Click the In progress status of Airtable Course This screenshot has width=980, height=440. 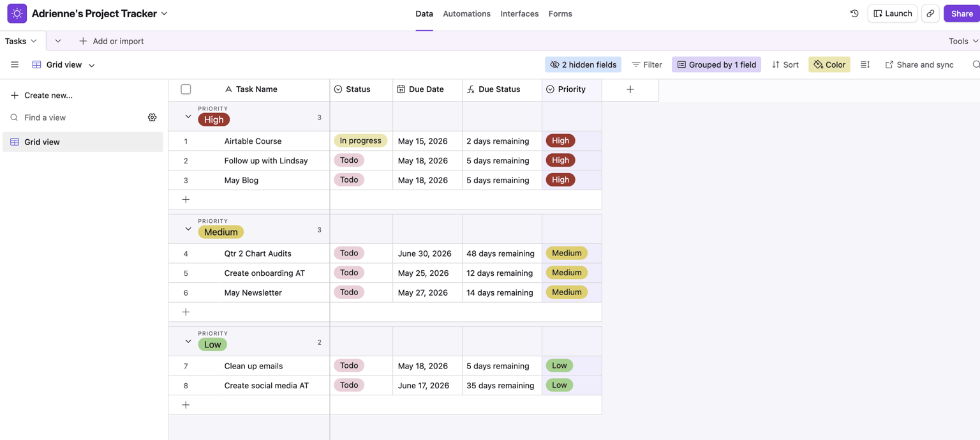tap(360, 140)
